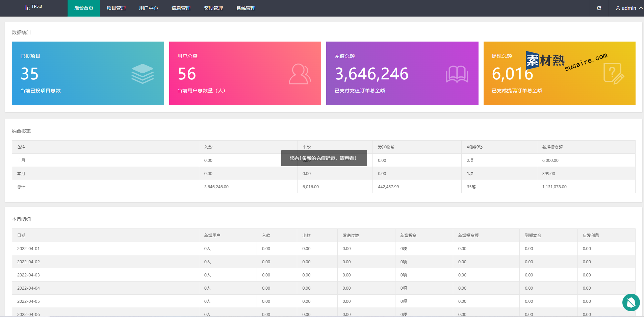The height and width of the screenshot is (317, 644).
Task: Click the 数据统计 section heading
Action: tap(22, 32)
